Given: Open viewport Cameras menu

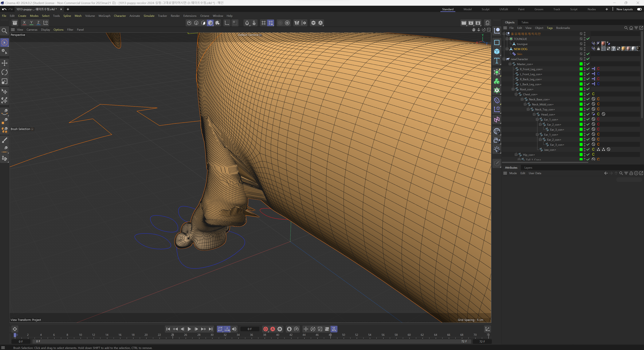Looking at the screenshot, I should 32,30.
